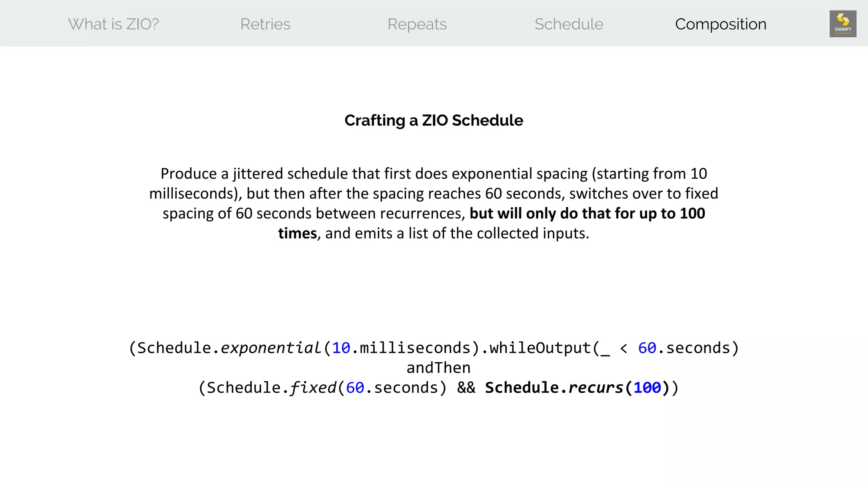Click the 'andThen' code line

pos(438,368)
